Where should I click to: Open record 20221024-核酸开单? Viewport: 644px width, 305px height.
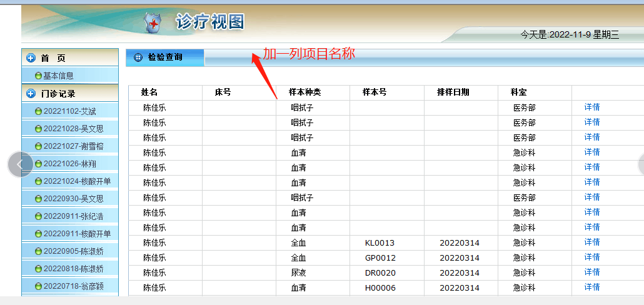[77, 181]
